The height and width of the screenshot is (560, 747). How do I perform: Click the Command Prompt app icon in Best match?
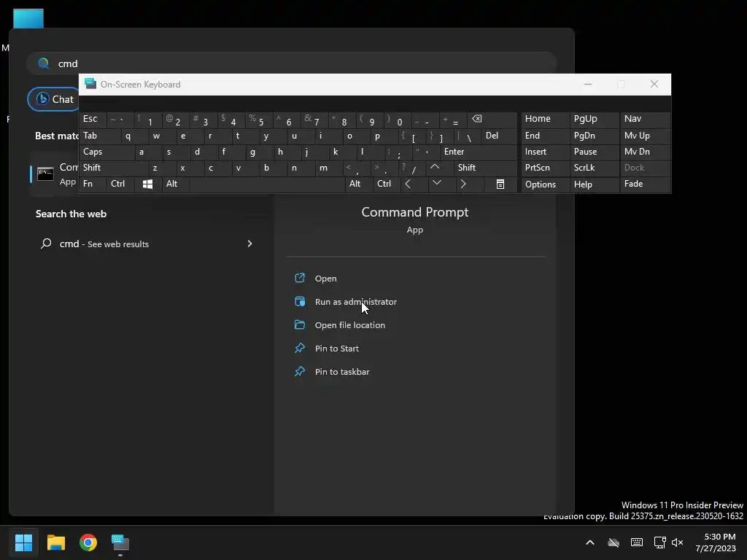click(45, 174)
